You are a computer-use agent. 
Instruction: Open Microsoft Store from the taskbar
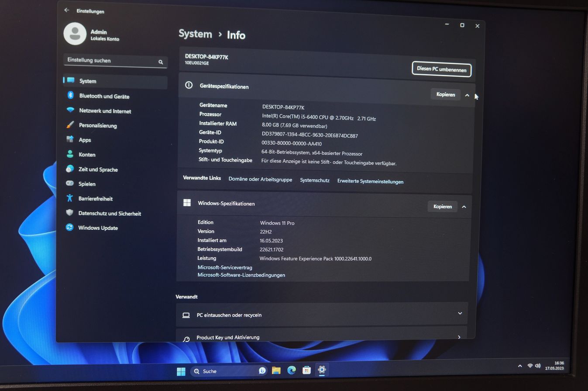[306, 370]
